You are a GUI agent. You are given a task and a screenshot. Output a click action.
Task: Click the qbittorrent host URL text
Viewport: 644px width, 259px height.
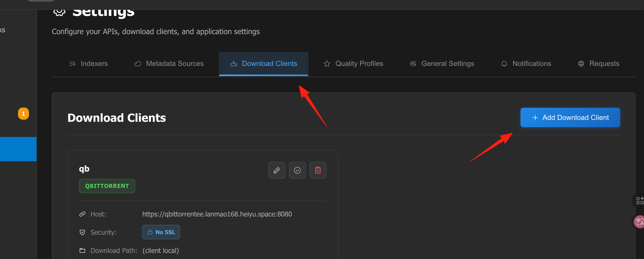217,214
